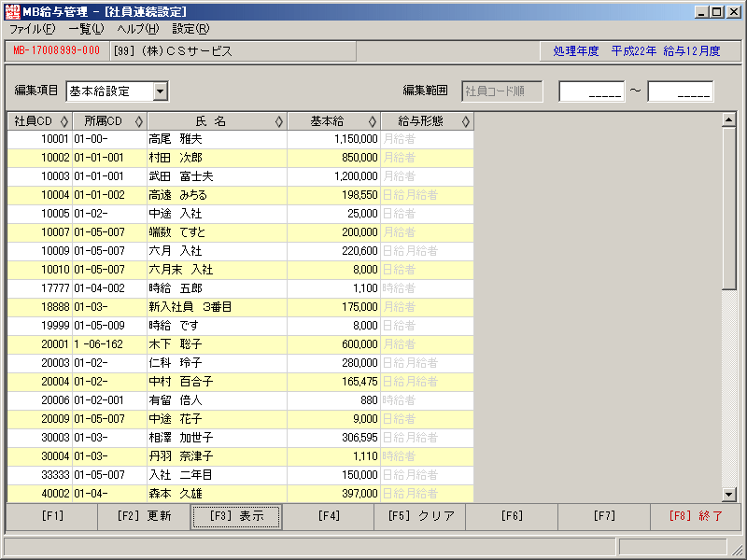747x560 pixels.
Task: Open the ヘルプ(H) menu
Action: coord(138,29)
